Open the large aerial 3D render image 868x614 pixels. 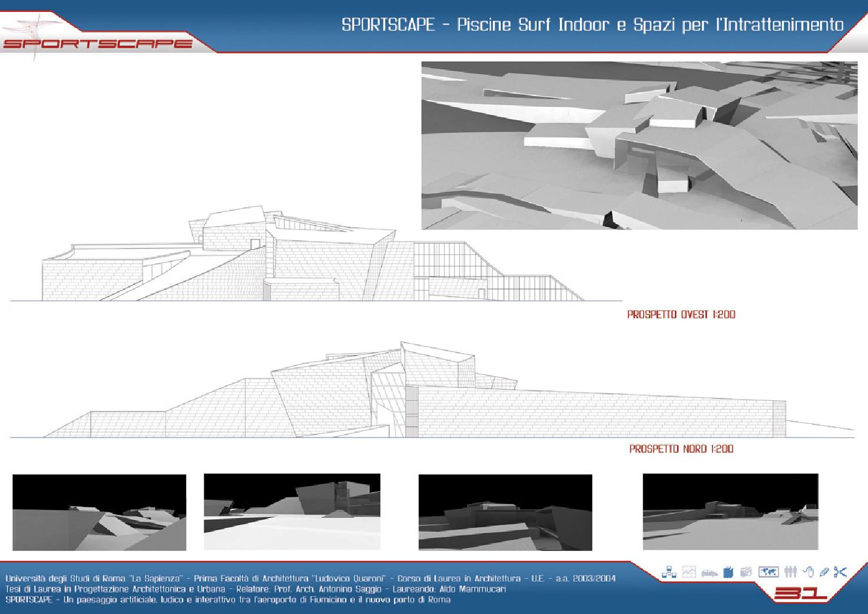[639, 145]
